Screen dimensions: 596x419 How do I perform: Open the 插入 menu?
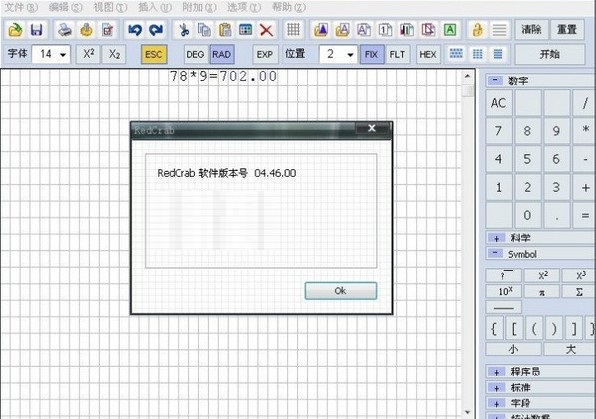155,7
